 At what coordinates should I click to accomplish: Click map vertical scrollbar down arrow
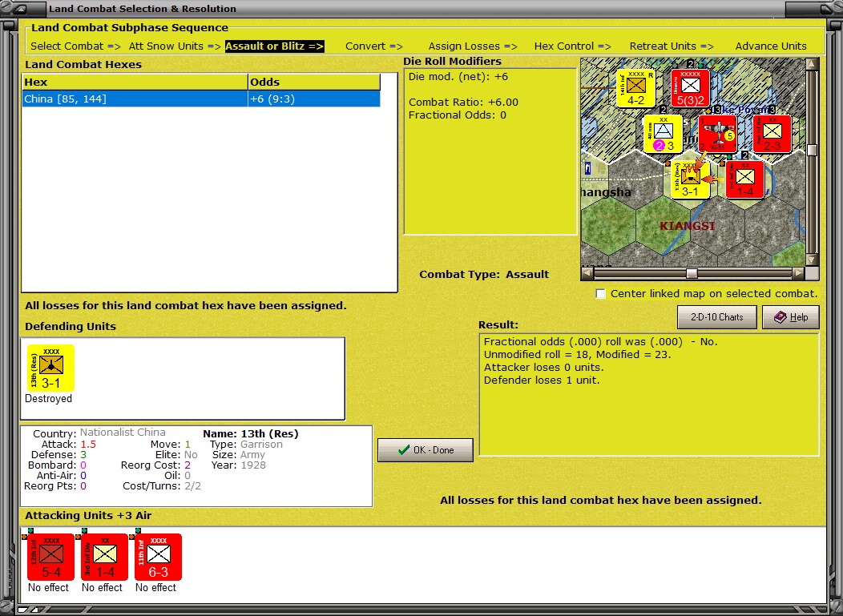click(x=812, y=260)
